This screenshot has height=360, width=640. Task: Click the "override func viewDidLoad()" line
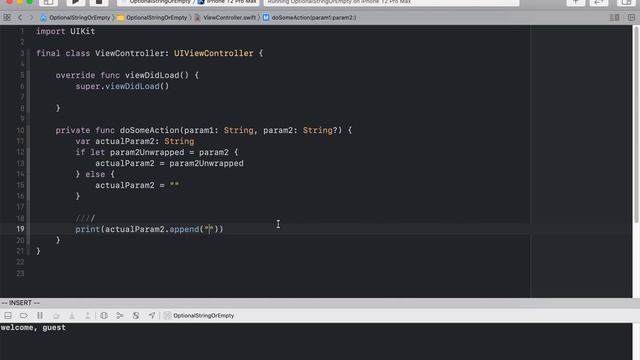[x=127, y=76]
